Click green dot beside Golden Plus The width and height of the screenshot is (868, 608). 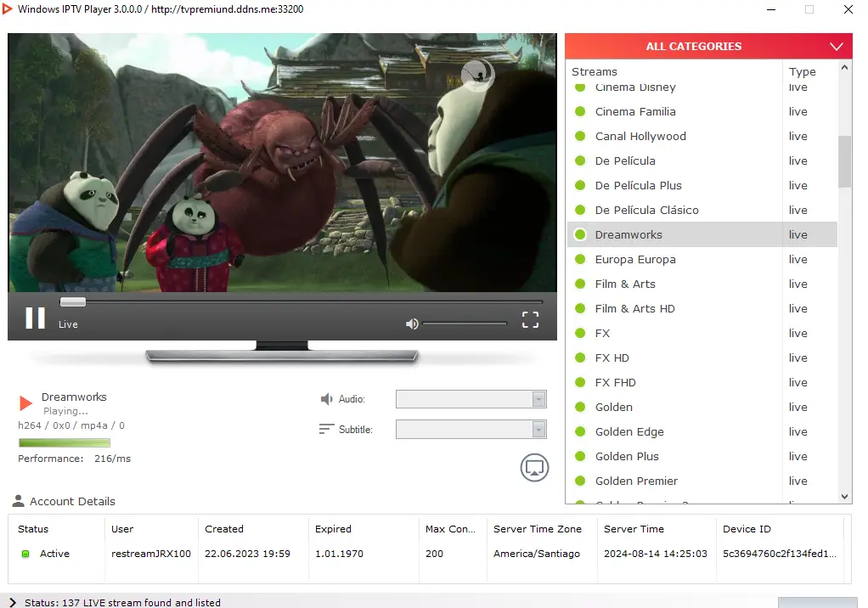[580, 456]
